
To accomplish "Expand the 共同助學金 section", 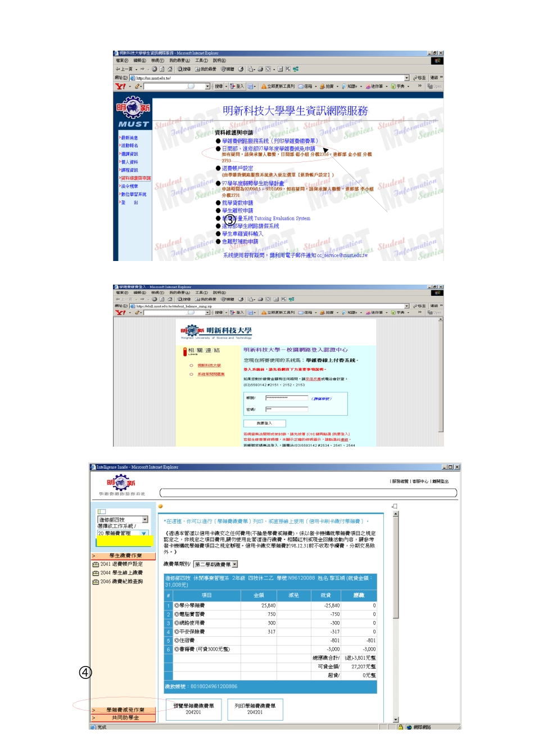I will pyautogui.click(x=124, y=718).
